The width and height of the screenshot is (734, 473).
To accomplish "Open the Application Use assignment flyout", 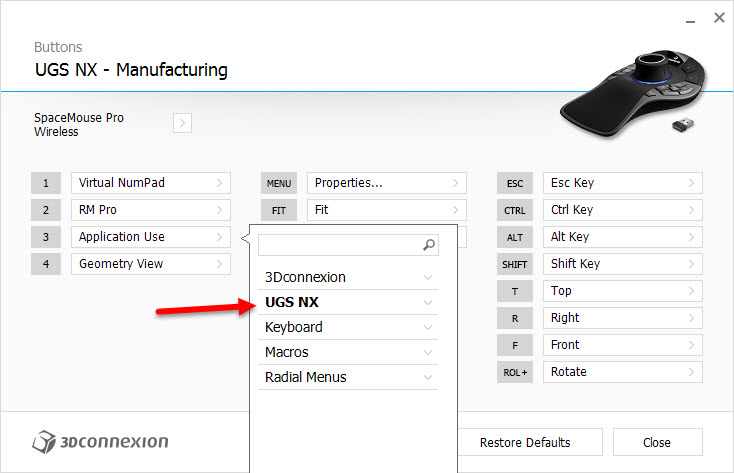I will click(x=151, y=237).
